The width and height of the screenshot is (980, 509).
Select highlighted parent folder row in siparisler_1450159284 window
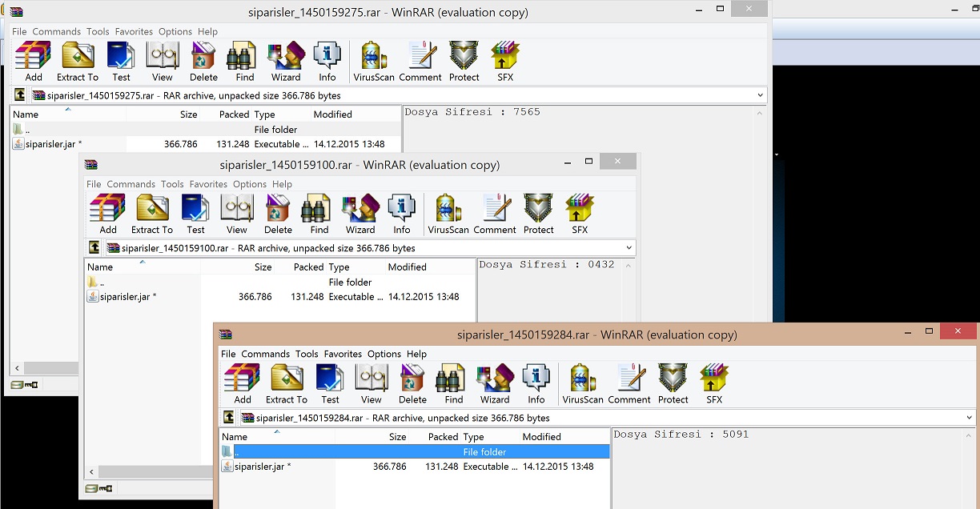tap(415, 451)
